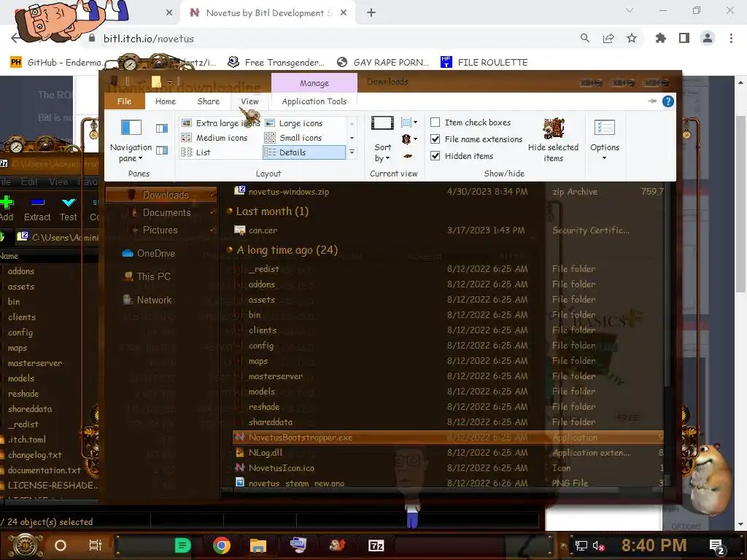Open the File tab in Explorer ribbon
Image resolution: width=747 pixels, height=560 pixels.
[x=124, y=101]
